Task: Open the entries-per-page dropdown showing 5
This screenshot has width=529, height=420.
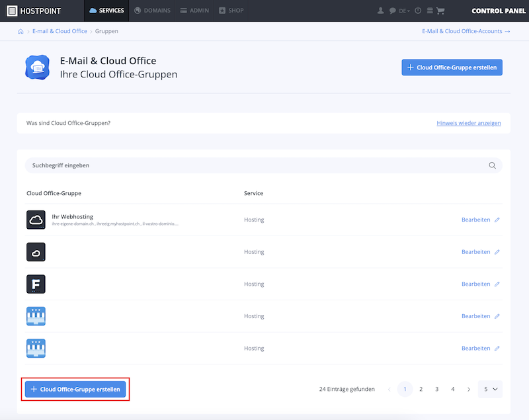Action: tap(490, 390)
